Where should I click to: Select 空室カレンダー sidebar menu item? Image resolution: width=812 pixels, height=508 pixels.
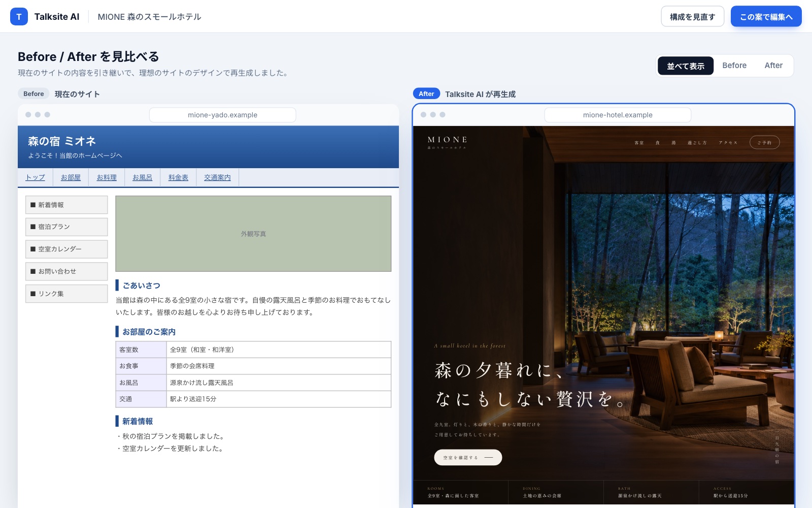tap(66, 249)
